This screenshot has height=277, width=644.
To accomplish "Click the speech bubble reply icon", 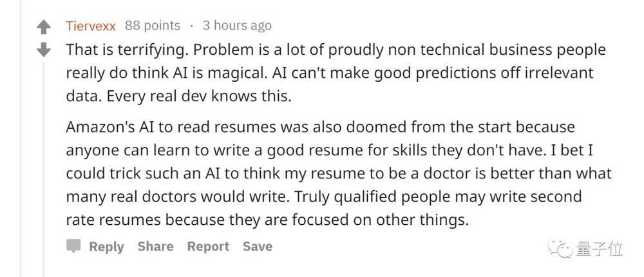I will (73, 246).
